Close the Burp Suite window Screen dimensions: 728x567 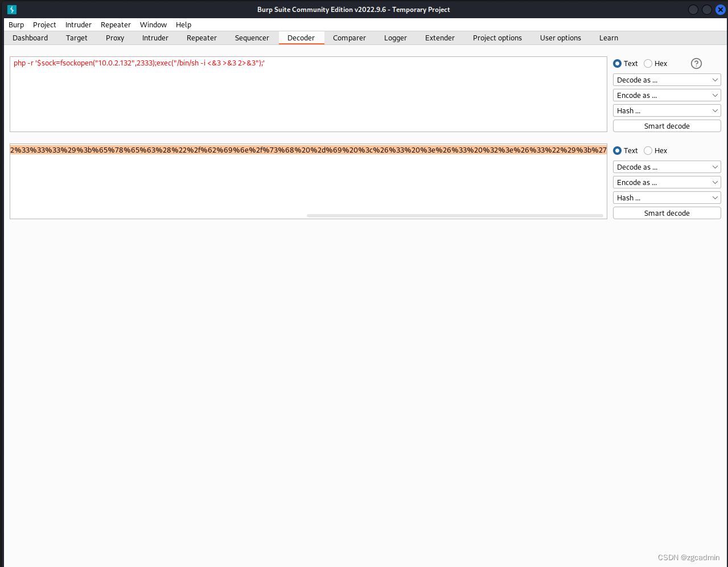[x=720, y=10]
